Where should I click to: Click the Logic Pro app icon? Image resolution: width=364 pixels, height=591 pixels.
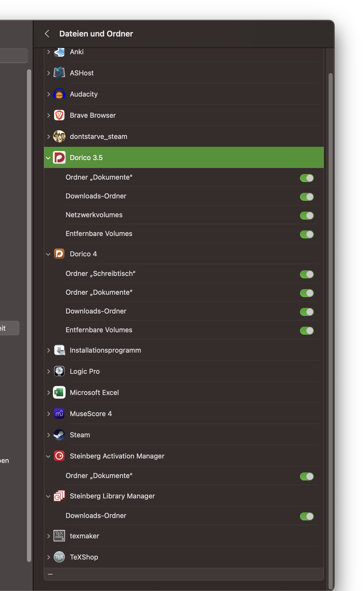click(x=59, y=371)
